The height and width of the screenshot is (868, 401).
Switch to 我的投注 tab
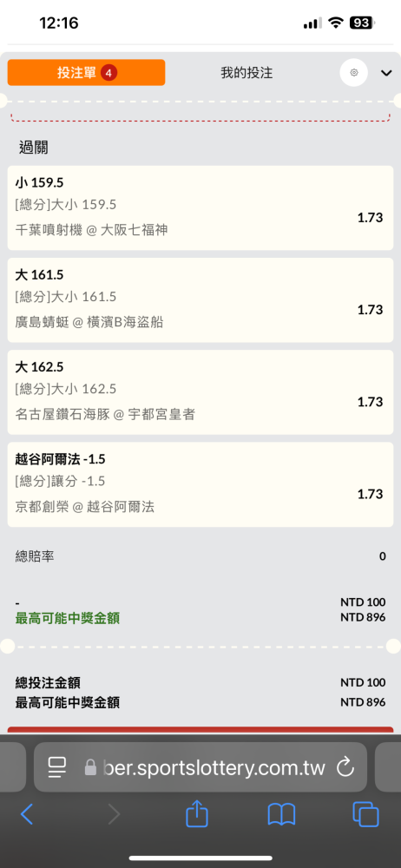[x=247, y=73]
